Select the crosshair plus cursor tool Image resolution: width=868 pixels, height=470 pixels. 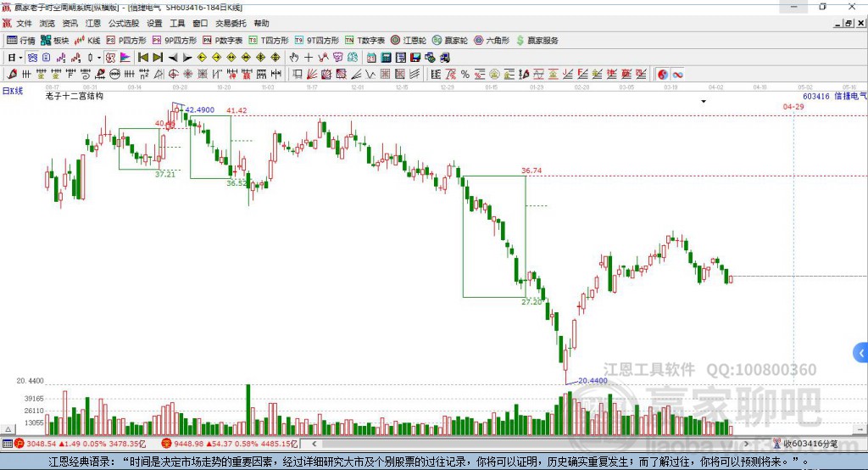pos(309,58)
